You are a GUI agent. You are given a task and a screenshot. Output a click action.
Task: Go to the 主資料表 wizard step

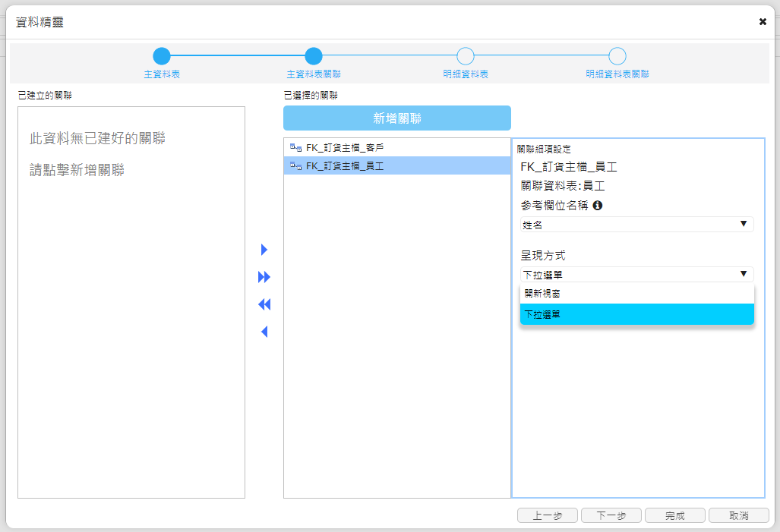(162, 56)
